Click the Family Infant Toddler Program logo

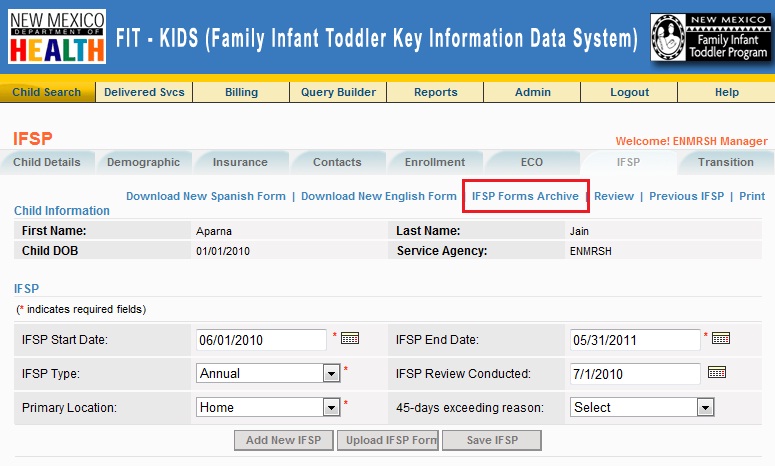tap(710, 38)
